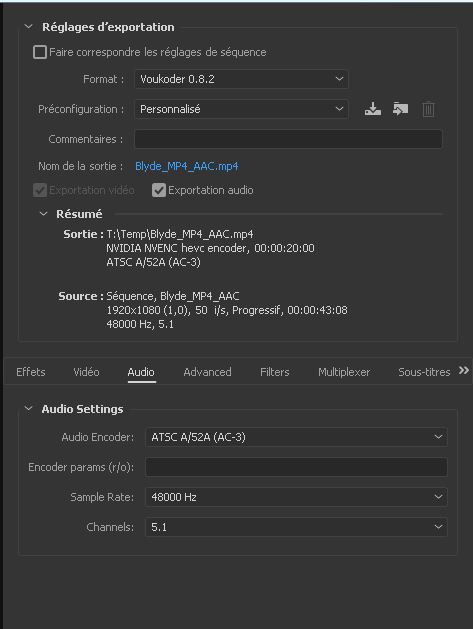Collapse the Audio Settings section
The height and width of the screenshot is (629, 473).
pyautogui.click(x=28, y=409)
